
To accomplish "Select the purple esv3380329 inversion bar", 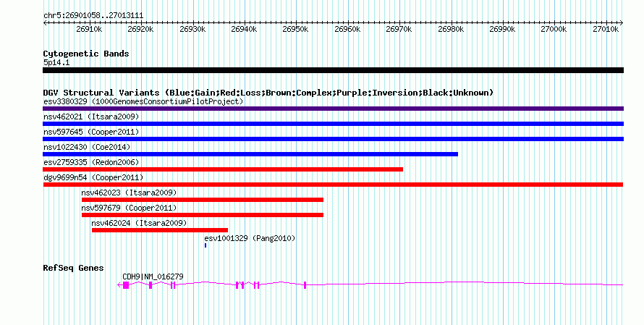I will tap(333, 109).
